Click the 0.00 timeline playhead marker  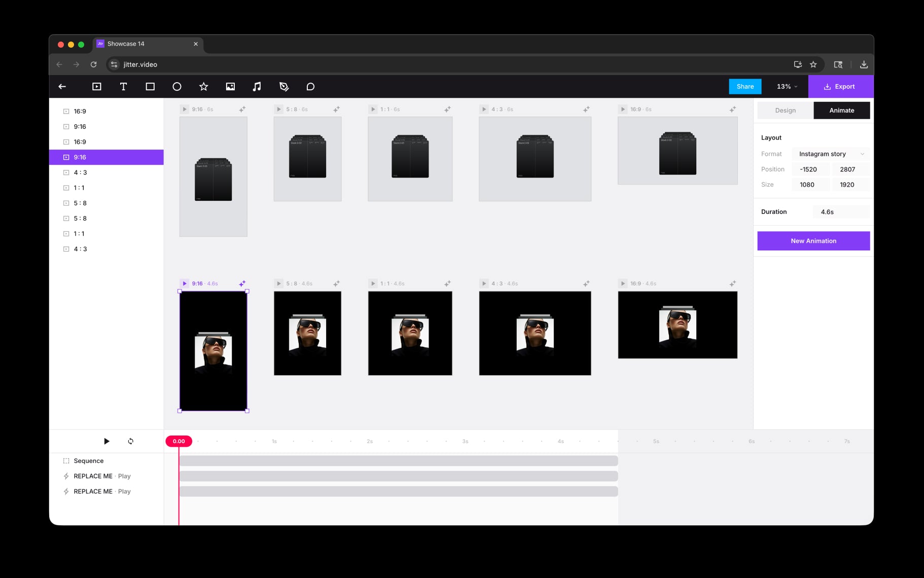coord(179,441)
